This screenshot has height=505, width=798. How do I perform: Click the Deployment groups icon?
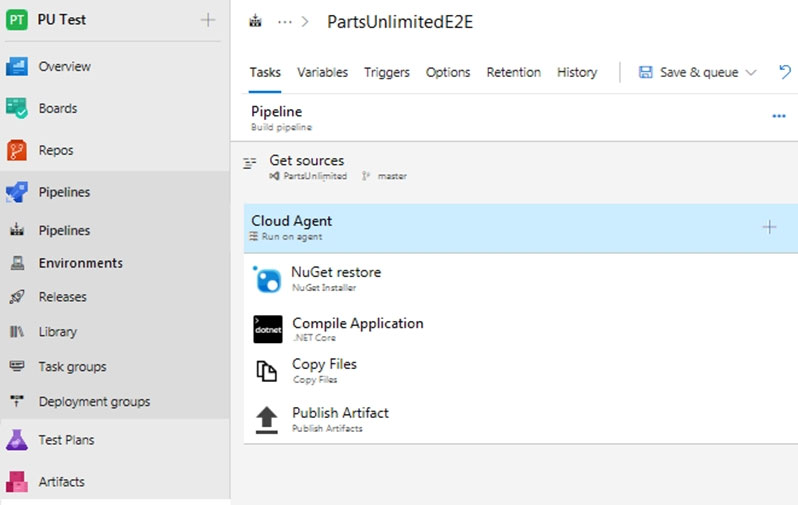point(17,401)
